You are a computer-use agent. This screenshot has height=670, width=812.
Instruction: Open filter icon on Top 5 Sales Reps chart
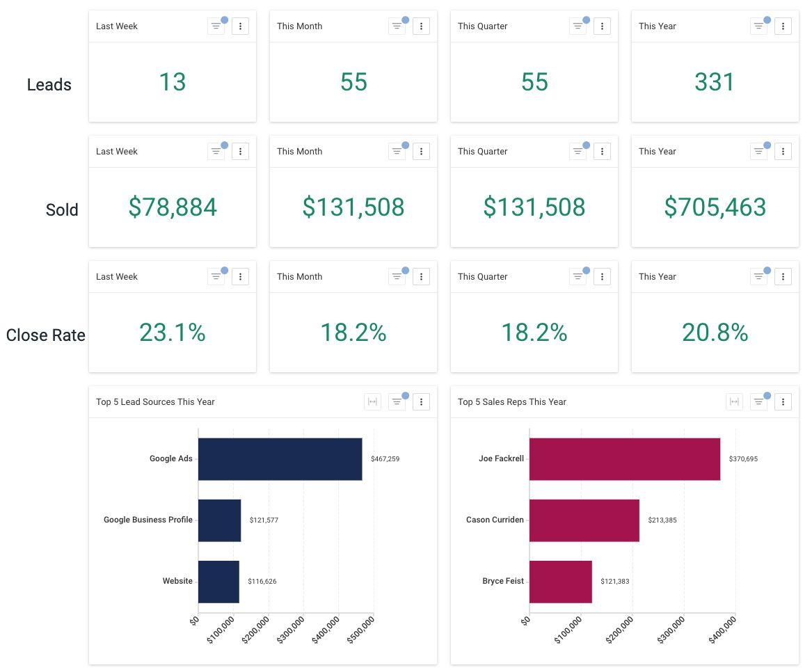[x=758, y=402]
